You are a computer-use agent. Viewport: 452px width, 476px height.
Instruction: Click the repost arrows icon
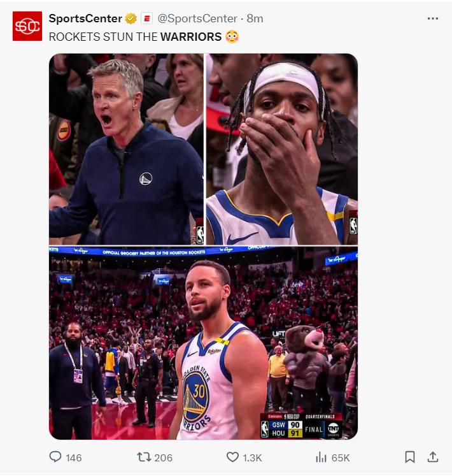144,457
